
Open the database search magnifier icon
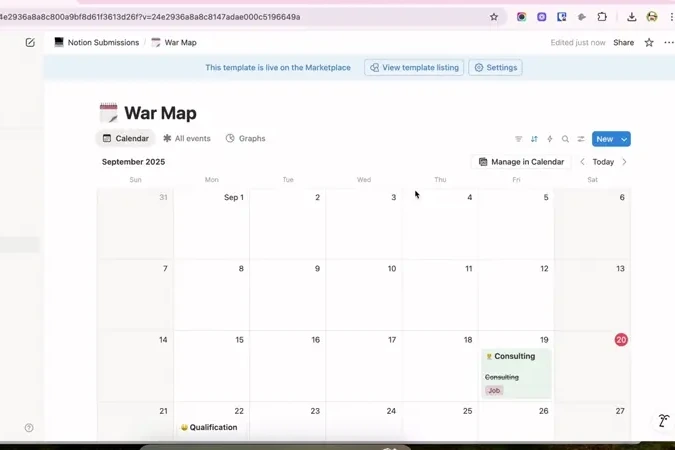pyautogui.click(x=565, y=139)
